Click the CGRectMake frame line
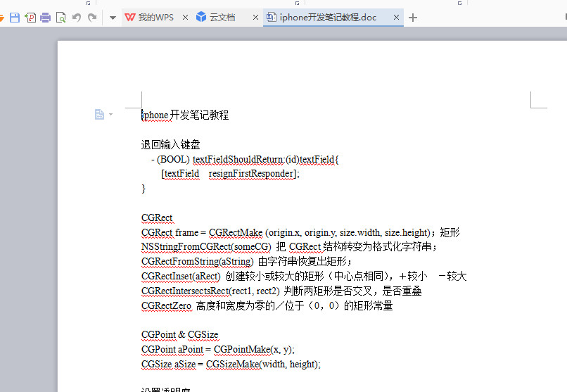Screen dimensions: 567x392 300,232
